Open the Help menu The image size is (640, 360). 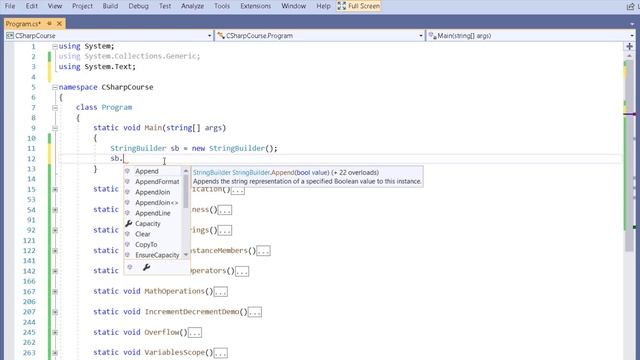(323, 6)
